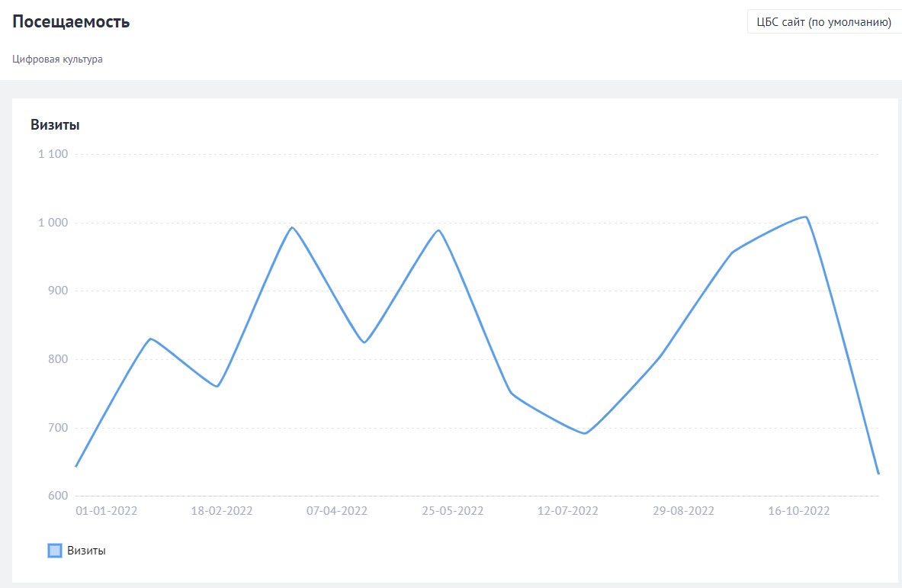Select the 07-04-2022 x-axis date label

(x=337, y=511)
